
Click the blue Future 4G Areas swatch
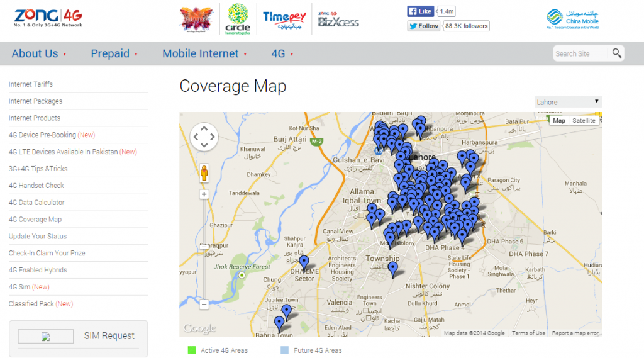click(285, 350)
